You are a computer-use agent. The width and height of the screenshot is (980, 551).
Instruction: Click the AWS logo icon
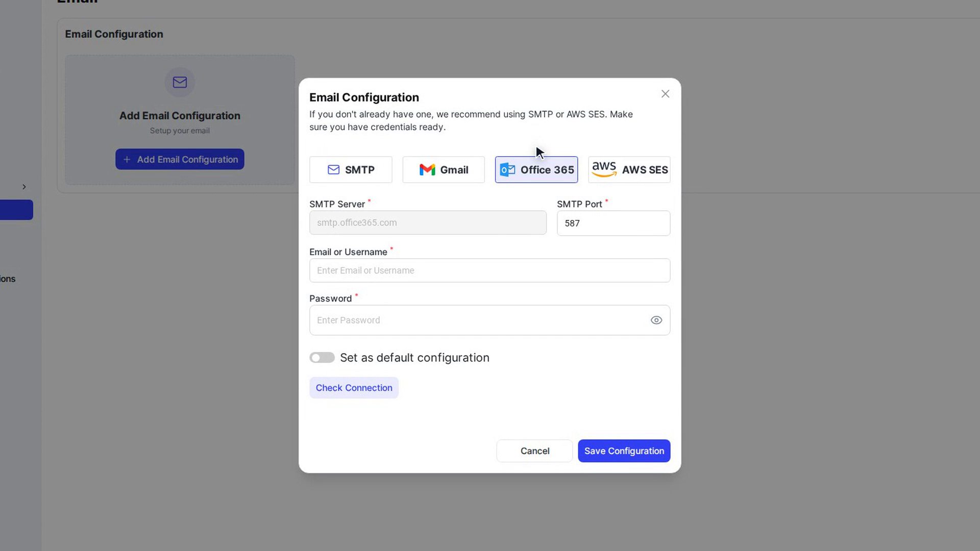click(x=604, y=169)
